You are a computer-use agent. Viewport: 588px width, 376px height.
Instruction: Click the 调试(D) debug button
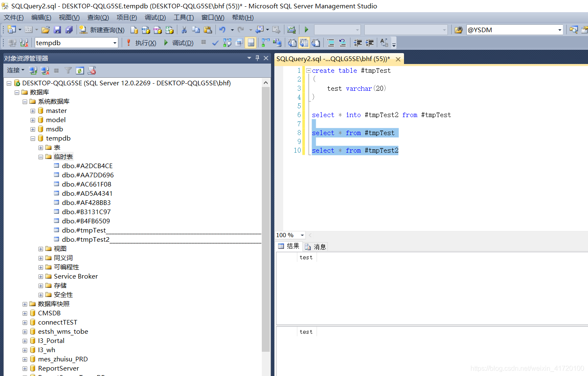(x=179, y=43)
